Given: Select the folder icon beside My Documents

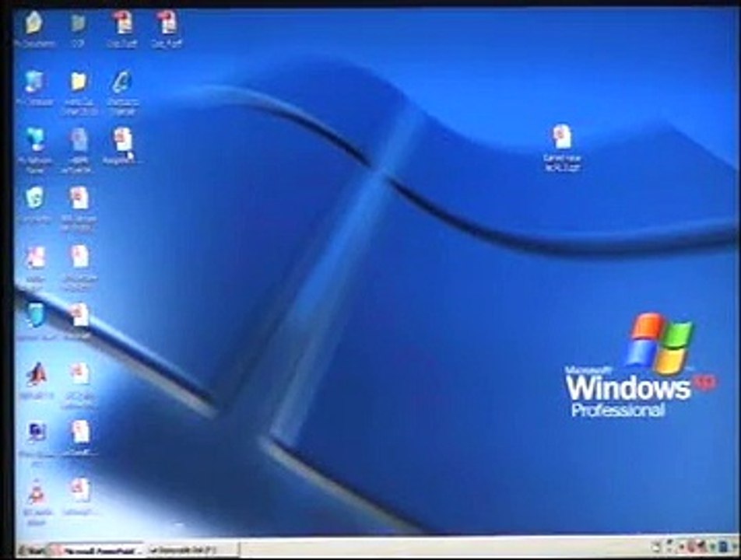Looking at the screenshot, I should 78,23.
